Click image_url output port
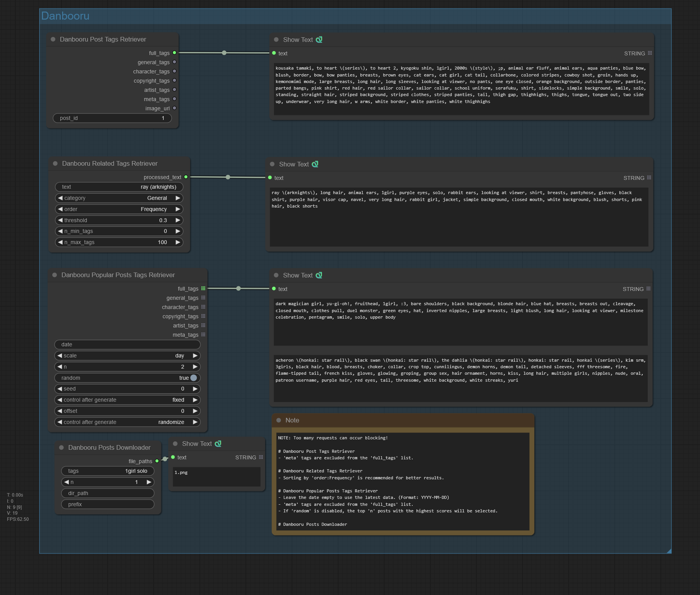Image resolution: width=700 pixels, height=595 pixels. [x=174, y=108]
